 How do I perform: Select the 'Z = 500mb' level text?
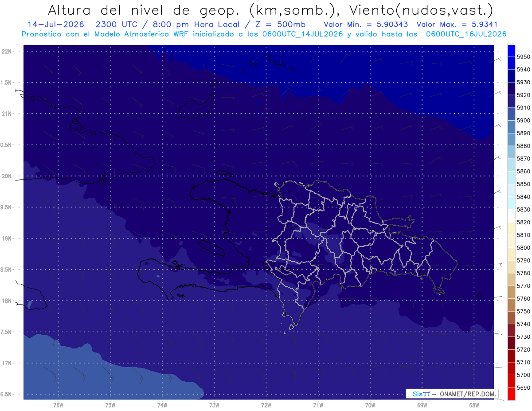[x=280, y=24]
